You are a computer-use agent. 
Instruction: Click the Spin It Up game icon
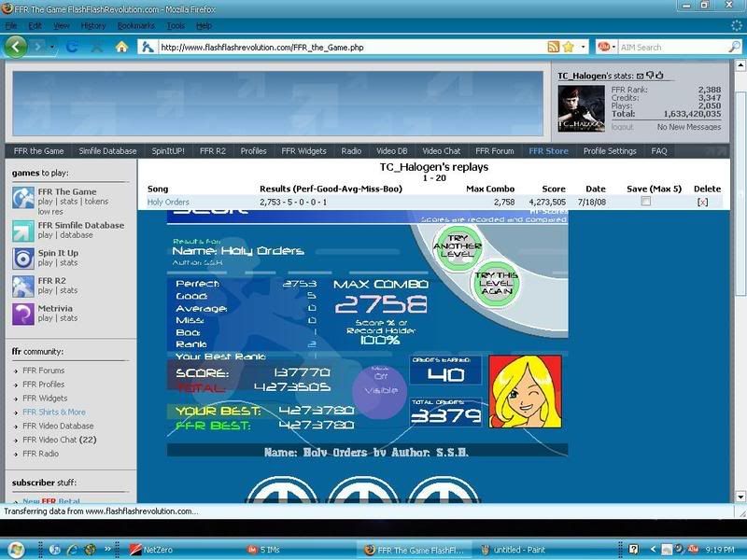pos(23,258)
